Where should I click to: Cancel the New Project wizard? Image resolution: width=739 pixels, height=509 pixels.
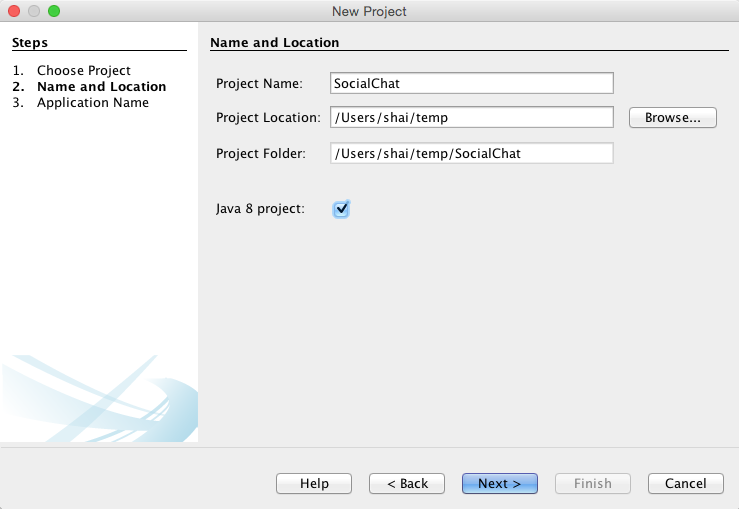685,483
